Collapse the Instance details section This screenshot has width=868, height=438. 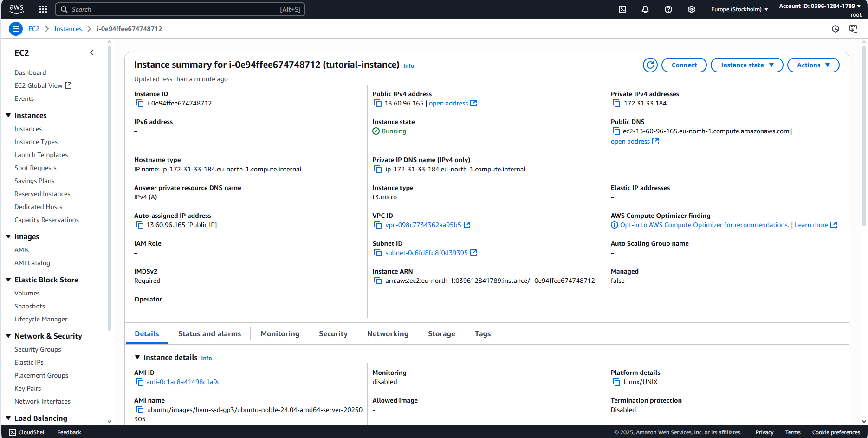(137, 357)
